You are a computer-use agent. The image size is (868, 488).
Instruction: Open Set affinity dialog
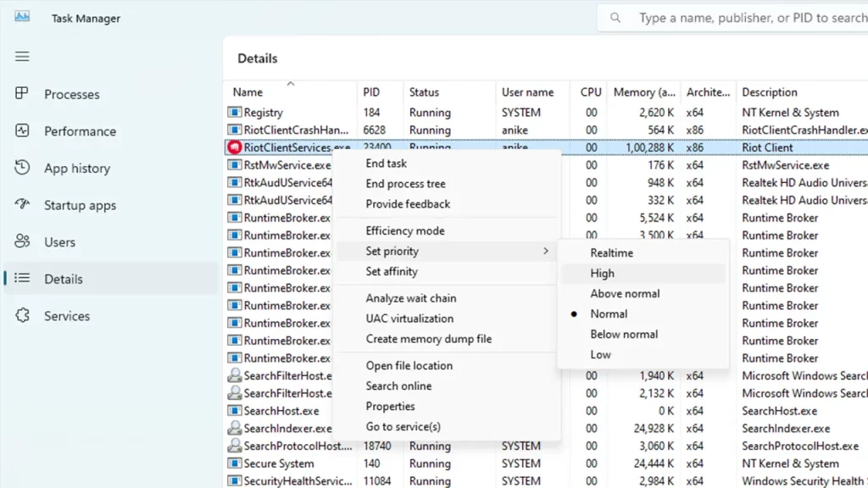coord(446,272)
